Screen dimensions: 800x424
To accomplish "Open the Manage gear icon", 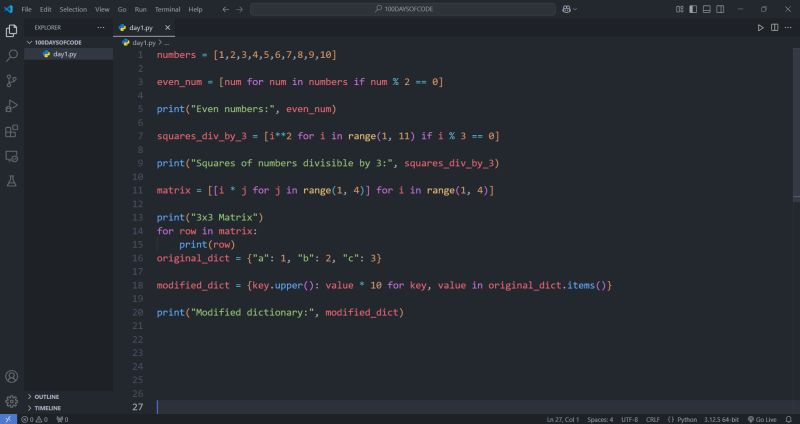I will (12, 400).
